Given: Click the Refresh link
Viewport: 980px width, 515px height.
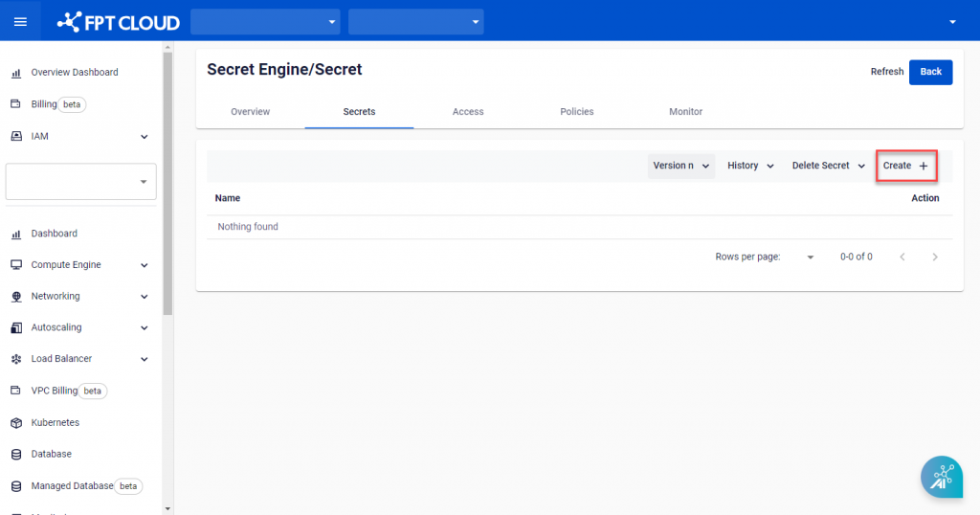Looking at the screenshot, I should pos(886,72).
